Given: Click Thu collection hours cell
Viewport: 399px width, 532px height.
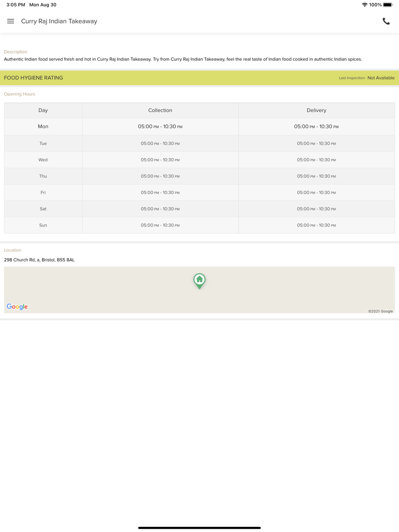Looking at the screenshot, I should (160, 176).
